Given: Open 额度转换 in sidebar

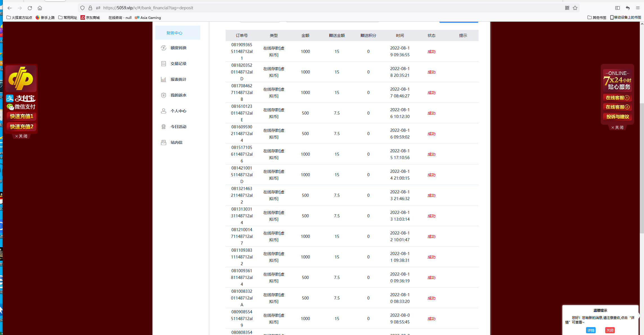Looking at the screenshot, I should click(178, 48).
